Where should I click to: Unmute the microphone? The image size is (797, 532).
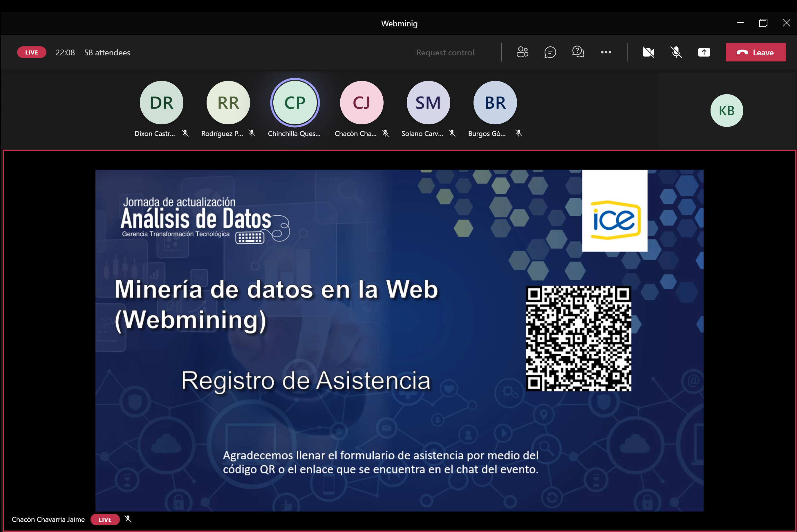coord(676,52)
